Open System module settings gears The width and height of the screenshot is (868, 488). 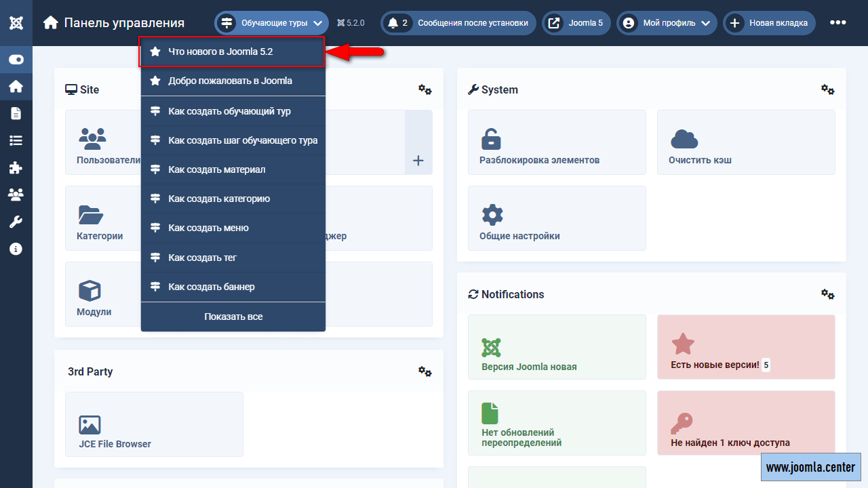tap(828, 89)
